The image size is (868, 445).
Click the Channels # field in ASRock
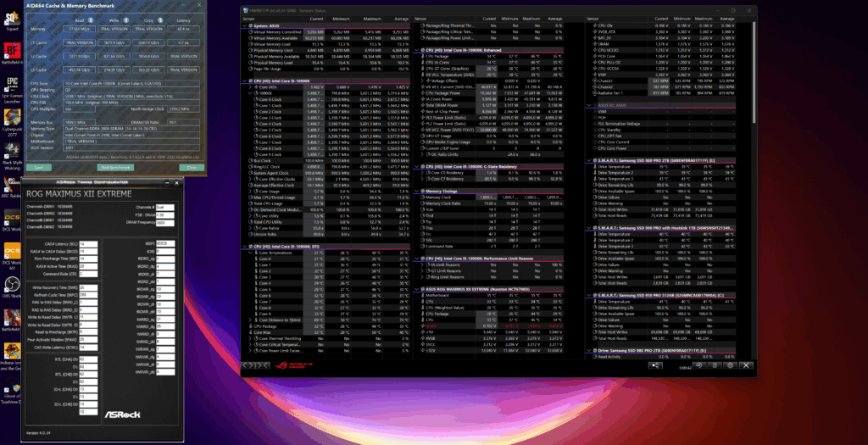pyautogui.click(x=165, y=208)
